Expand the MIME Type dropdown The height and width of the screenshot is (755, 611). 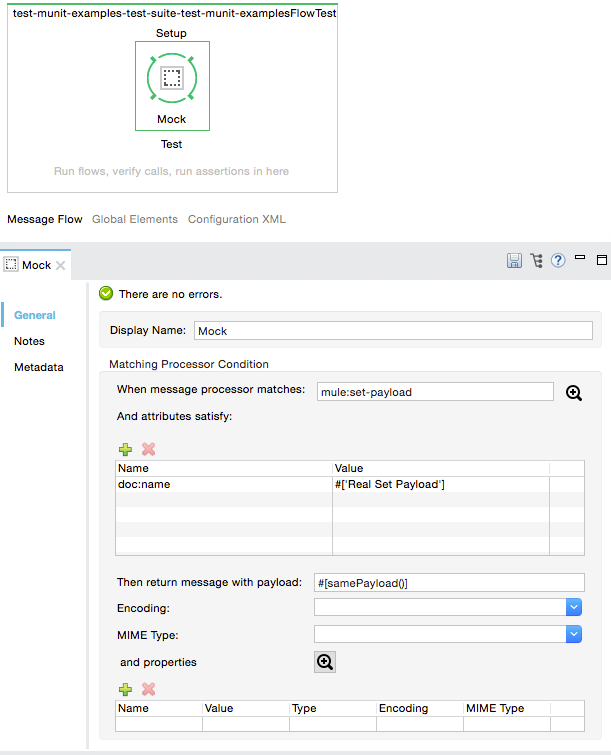573,633
